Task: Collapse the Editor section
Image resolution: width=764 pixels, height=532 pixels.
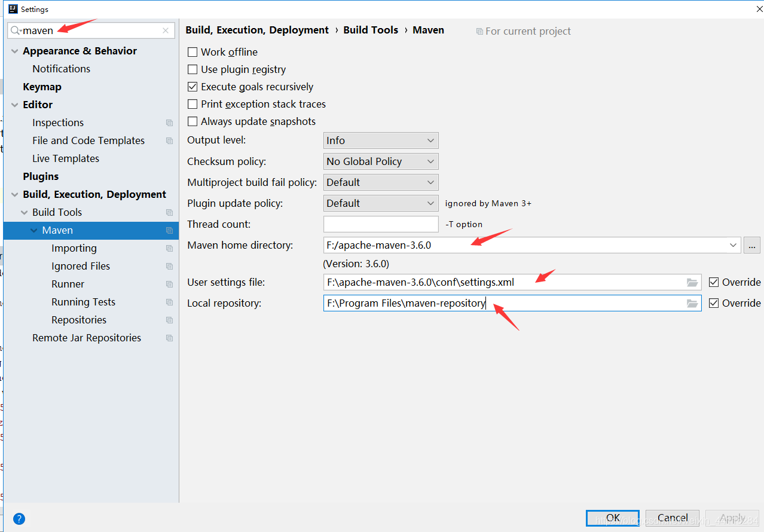Action: point(15,105)
